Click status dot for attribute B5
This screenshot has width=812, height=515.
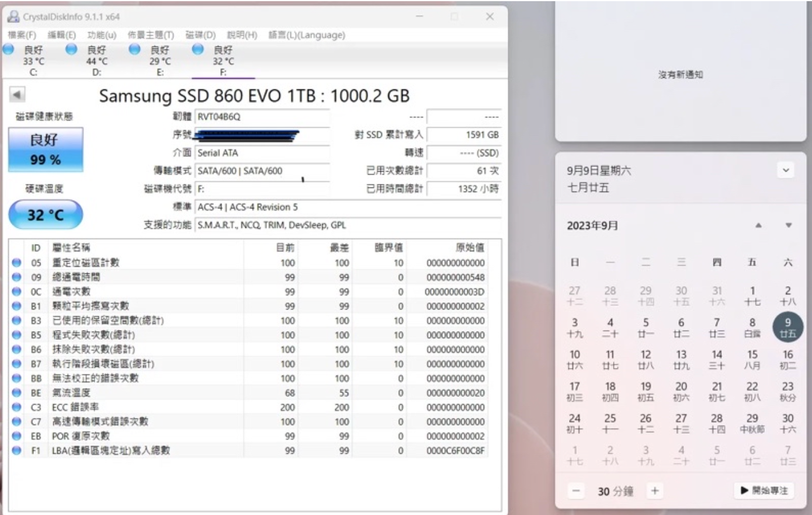(x=16, y=335)
